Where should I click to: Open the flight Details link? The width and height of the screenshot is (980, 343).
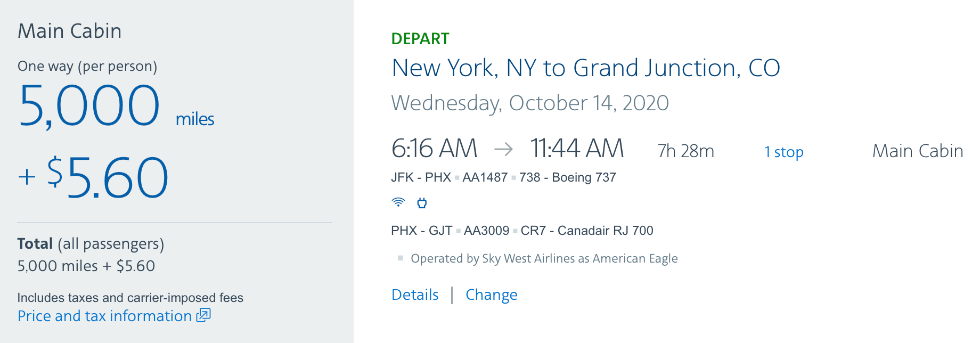click(415, 295)
